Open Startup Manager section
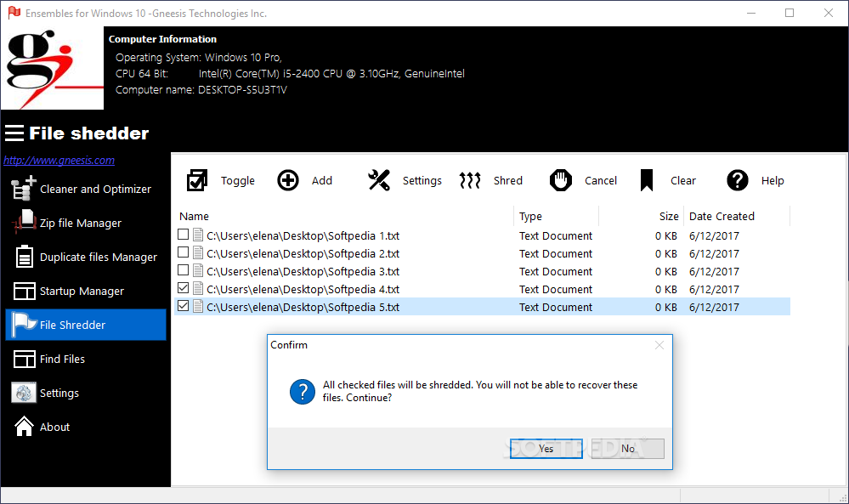 82,292
